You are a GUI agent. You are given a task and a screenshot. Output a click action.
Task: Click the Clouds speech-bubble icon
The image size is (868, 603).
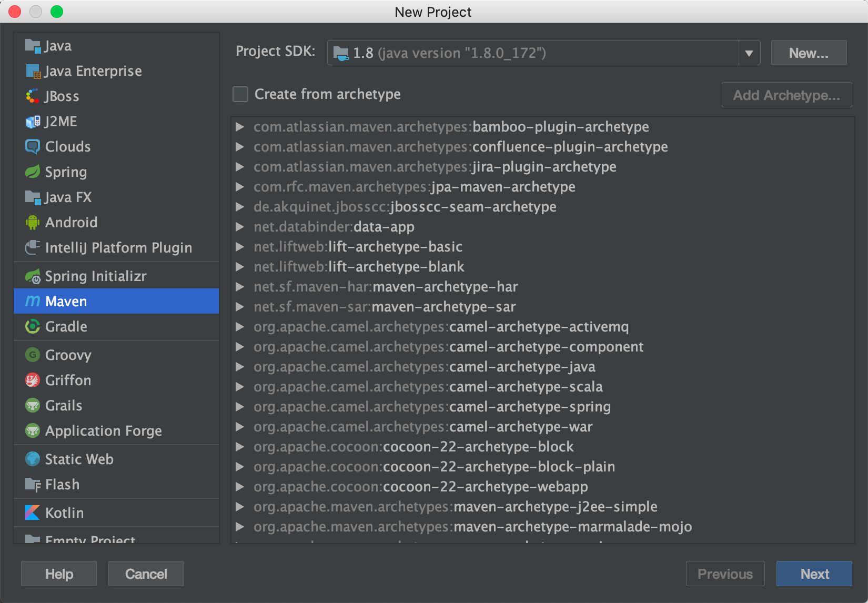[33, 147]
